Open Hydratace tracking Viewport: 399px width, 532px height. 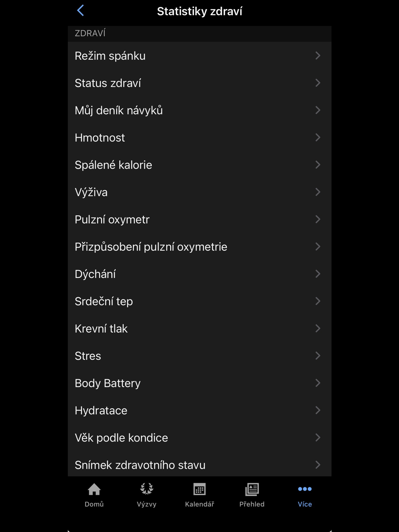pos(101,410)
